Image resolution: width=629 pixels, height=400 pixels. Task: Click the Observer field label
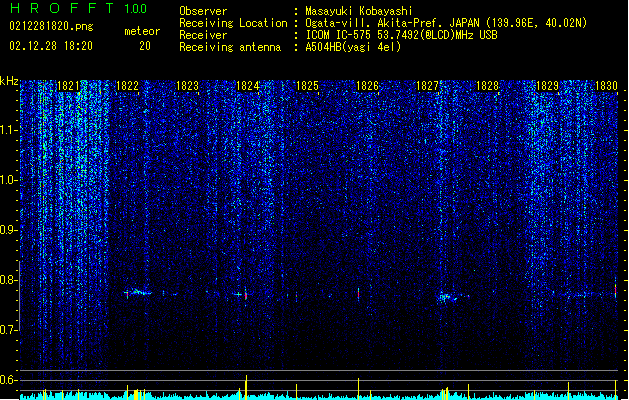pyautogui.click(x=203, y=11)
